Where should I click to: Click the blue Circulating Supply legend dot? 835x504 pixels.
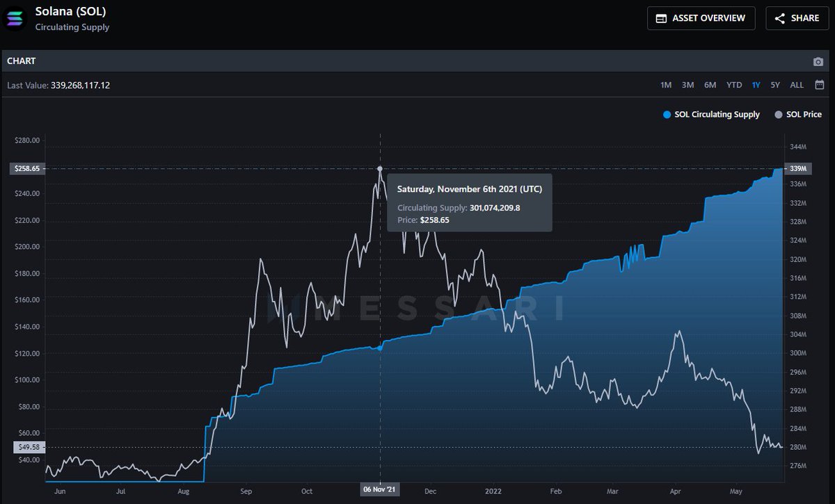click(667, 115)
